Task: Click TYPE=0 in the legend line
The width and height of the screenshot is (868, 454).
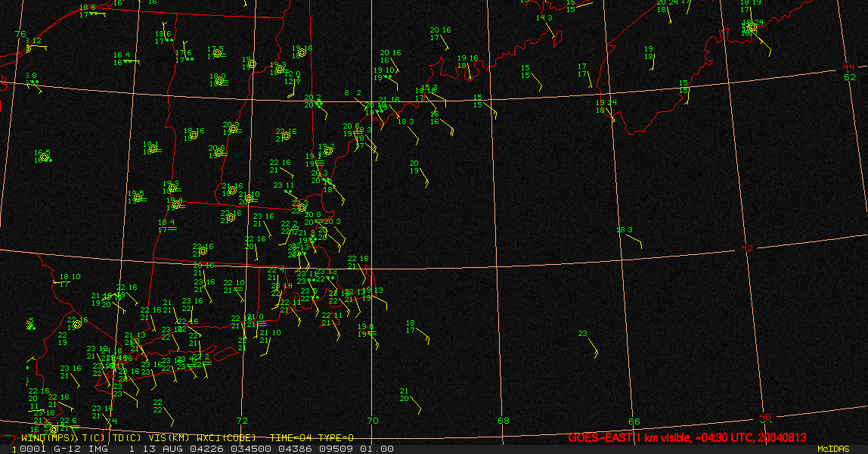Action: (336, 438)
